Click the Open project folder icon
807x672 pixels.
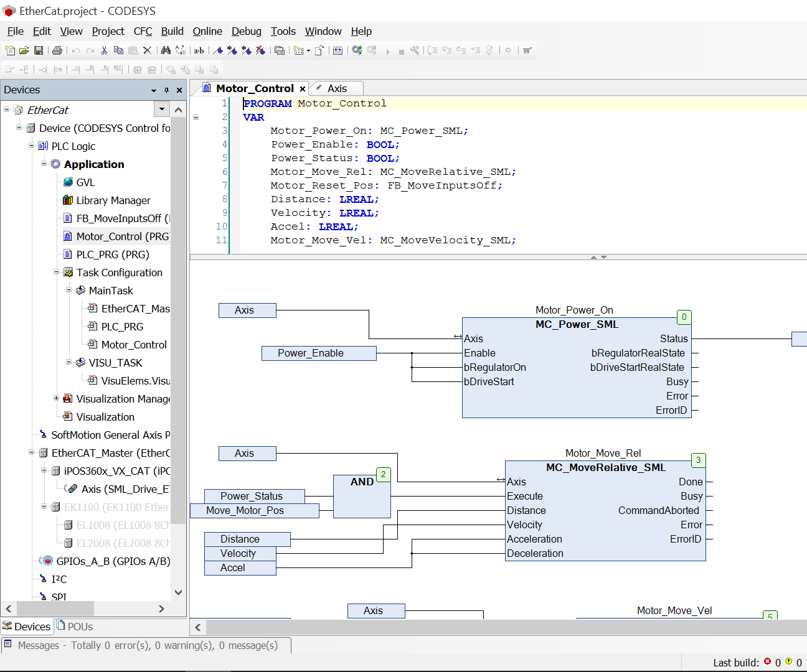click(24, 50)
